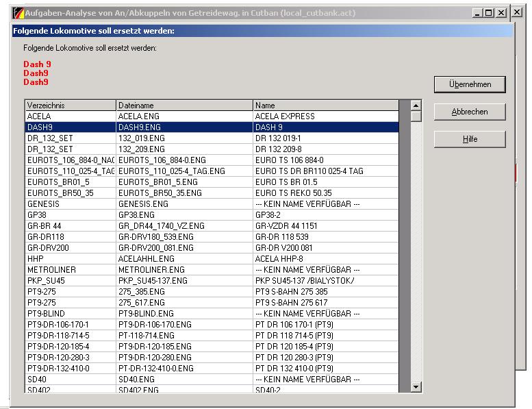This screenshot has height=409, width=532.
Task: Click the vertical scrollbar thumb
Action: [x=416, y=116]
